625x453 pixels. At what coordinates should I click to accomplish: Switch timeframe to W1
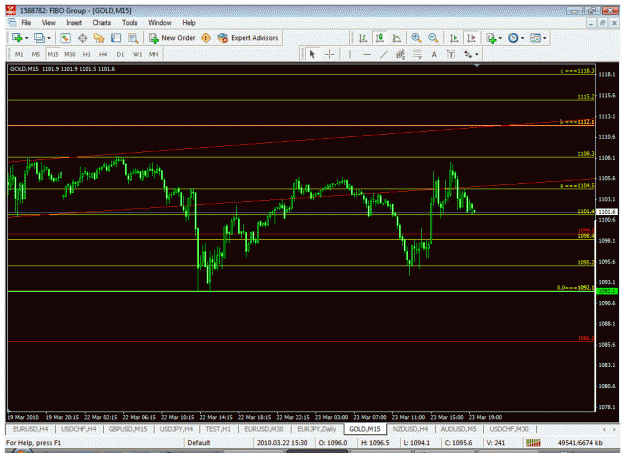tap(138, 54)
